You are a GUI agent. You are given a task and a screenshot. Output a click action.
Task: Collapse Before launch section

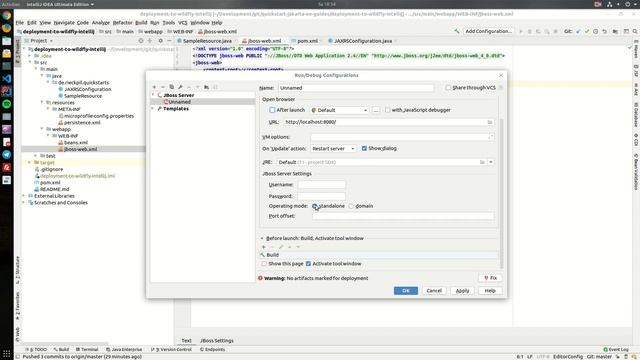pos(262,238)
